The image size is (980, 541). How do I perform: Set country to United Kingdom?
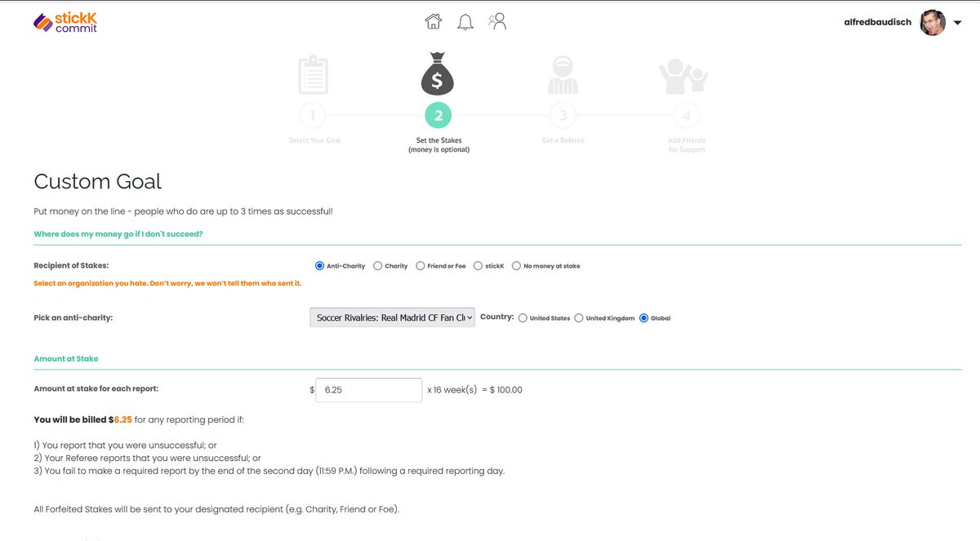pyautogui.click(x=579, y=318)
